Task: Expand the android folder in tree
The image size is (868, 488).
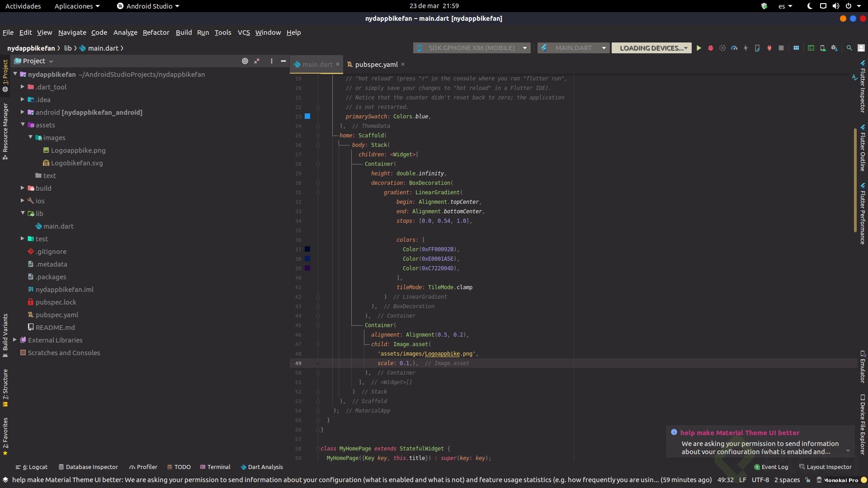Action: pyautogui.click(x=22, y=112)
